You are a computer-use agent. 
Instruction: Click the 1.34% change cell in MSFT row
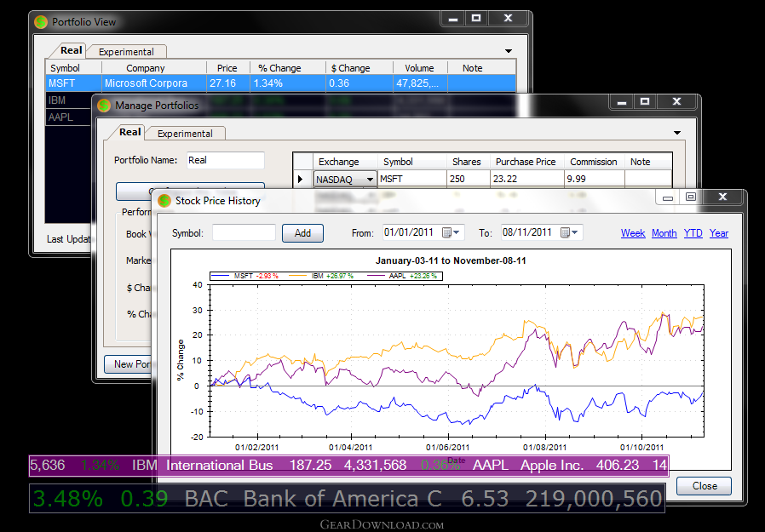288,83
